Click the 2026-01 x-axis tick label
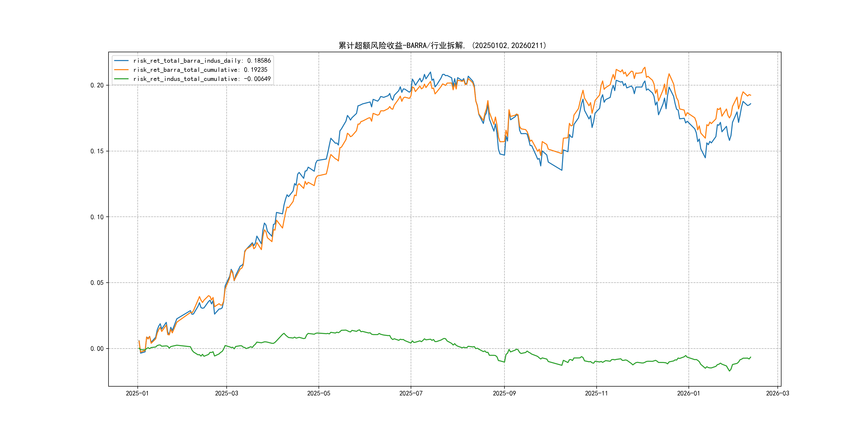Image resolution: width=868 pixels, height=434 pixels. click(x=689, y=393)
